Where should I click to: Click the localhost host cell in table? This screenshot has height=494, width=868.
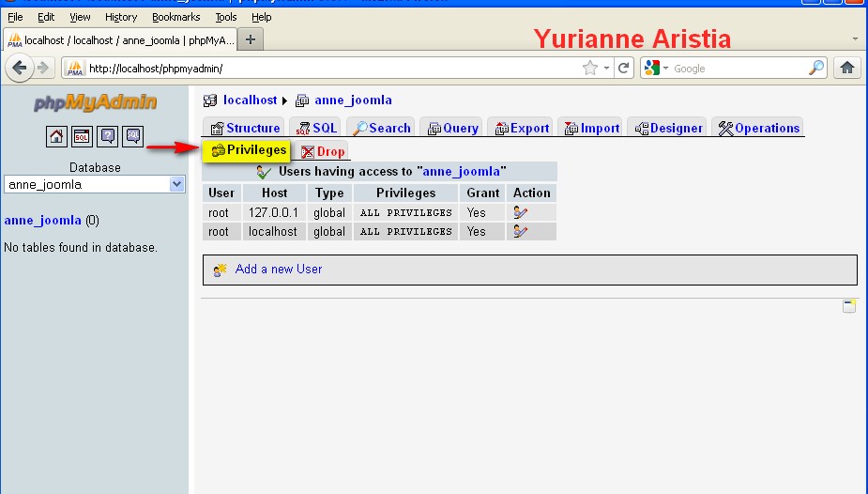[273, 231]
